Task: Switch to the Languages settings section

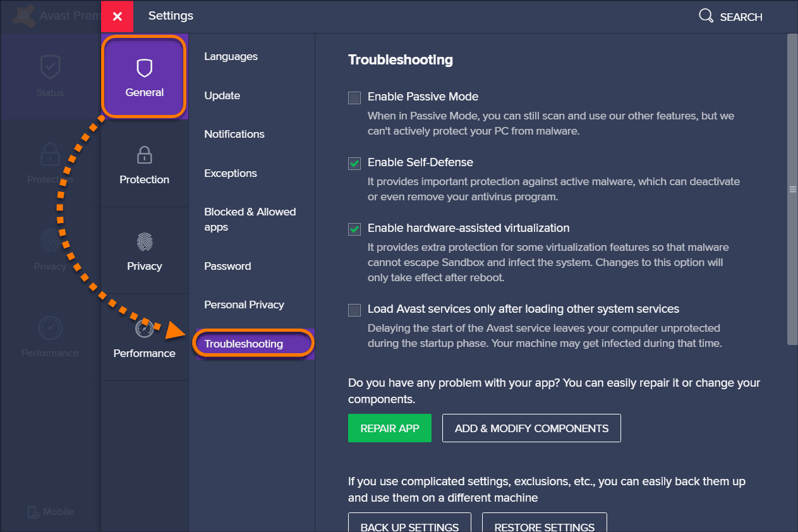Action: coord(231,56)
